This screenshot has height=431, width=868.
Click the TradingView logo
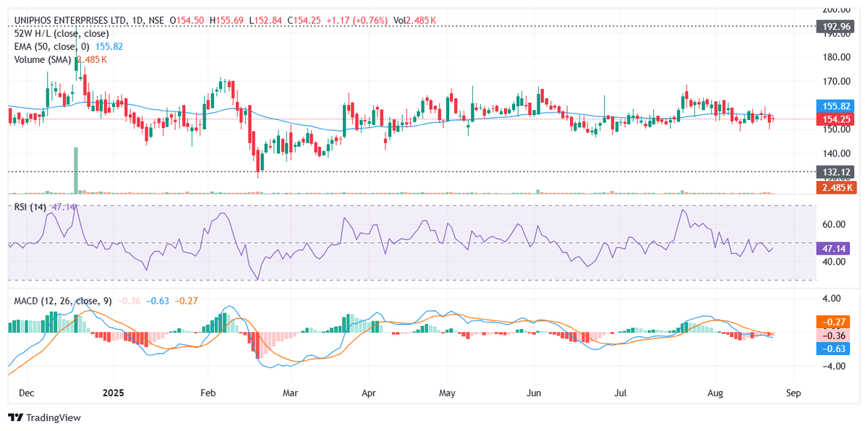click(45, 418)
